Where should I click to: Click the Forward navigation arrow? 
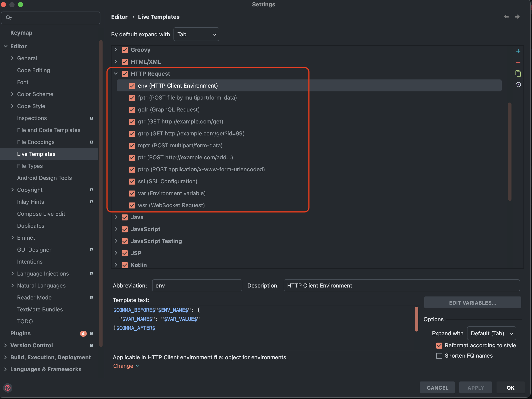pos(517,17)
